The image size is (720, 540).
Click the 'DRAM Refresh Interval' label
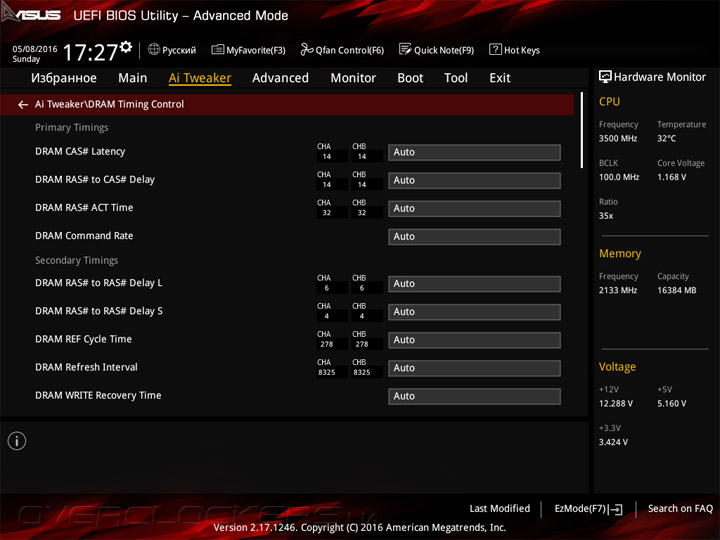(86, 367)
